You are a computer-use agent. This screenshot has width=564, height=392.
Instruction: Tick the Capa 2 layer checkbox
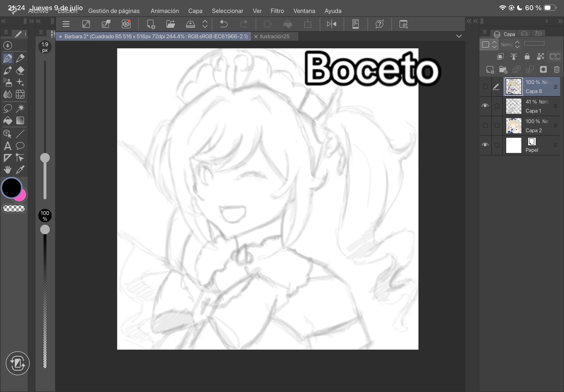[x=497, y=126]
